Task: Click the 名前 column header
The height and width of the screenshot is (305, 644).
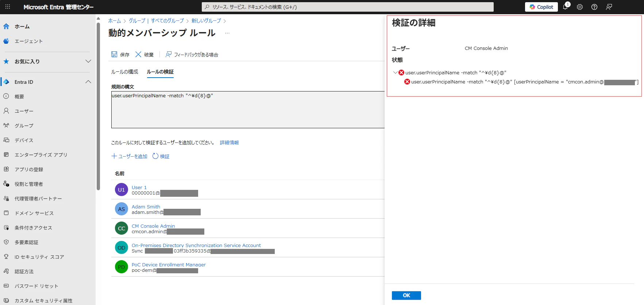Action: (x=120, y=173)
